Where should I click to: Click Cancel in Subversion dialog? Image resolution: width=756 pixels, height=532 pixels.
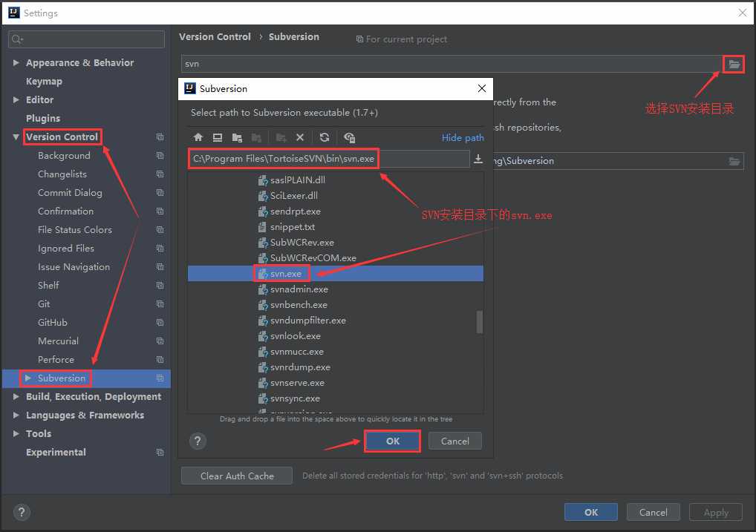[454, 441]
